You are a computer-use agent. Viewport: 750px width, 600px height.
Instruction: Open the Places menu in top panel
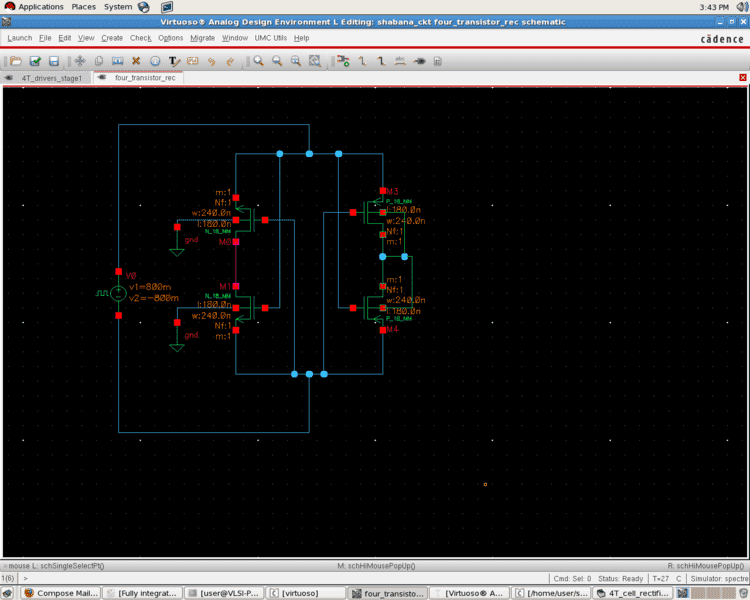point(83,7)
